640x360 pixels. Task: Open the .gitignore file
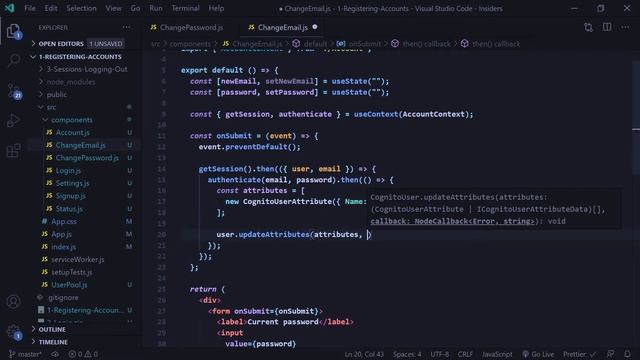click(x=63, y=298)
